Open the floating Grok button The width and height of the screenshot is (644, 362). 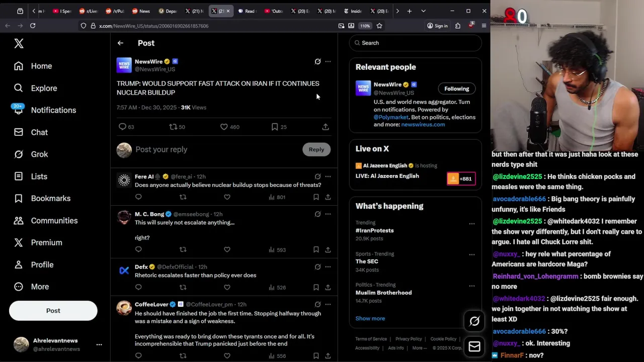tap(474, 321)
